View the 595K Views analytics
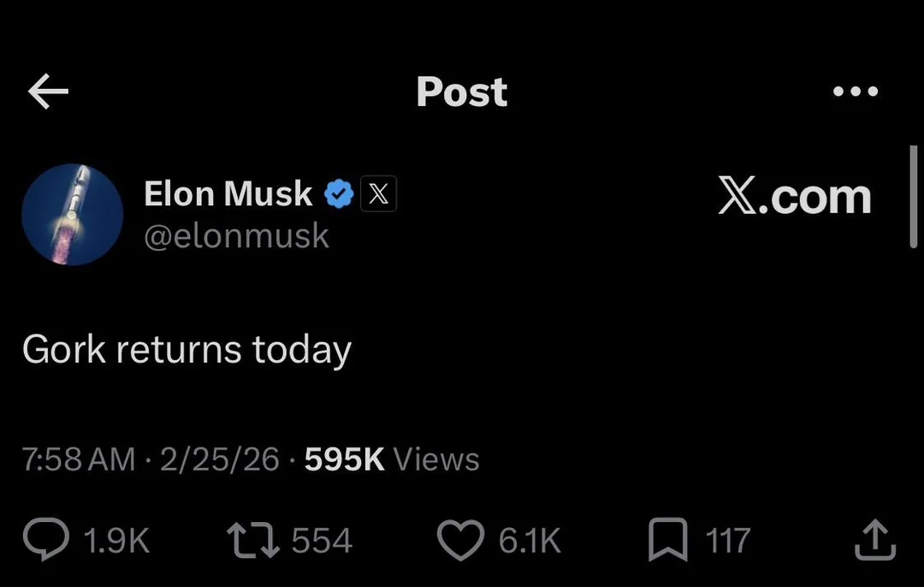Screen dimensions: 924x587 [392, 460]
